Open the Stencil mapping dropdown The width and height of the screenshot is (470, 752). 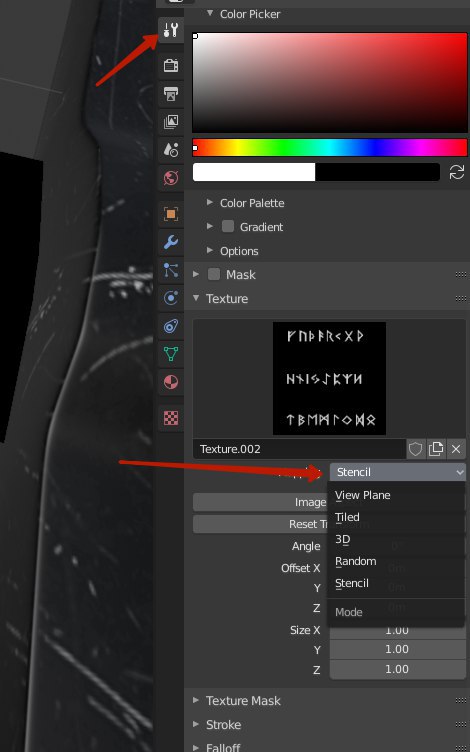[398, 472]
